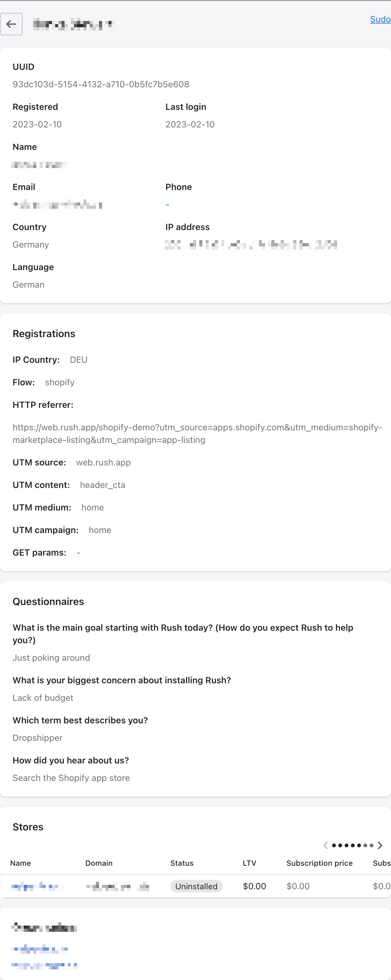Click the Status column header in Stores
Viewport: 391px width, 980px height.
click(x=182, y=863)
